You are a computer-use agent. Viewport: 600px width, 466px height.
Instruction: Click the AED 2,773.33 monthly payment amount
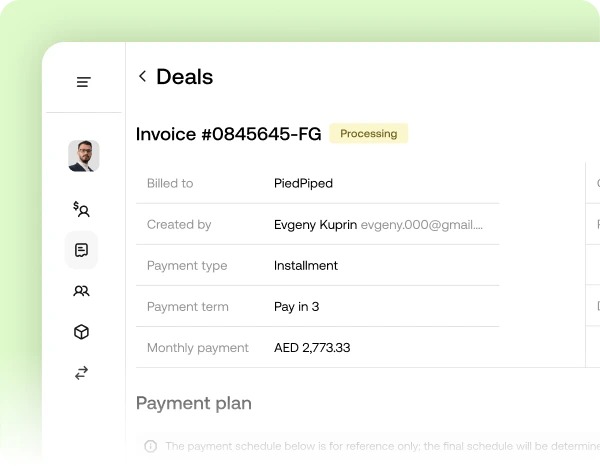tap(312, 348)
